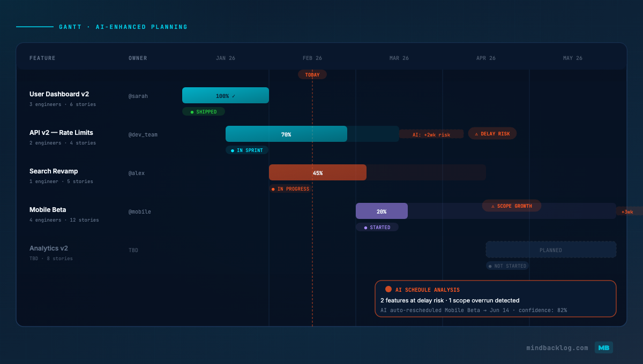643x364 pixels.
Task: Click the MB logo badge
Action: 604,347
